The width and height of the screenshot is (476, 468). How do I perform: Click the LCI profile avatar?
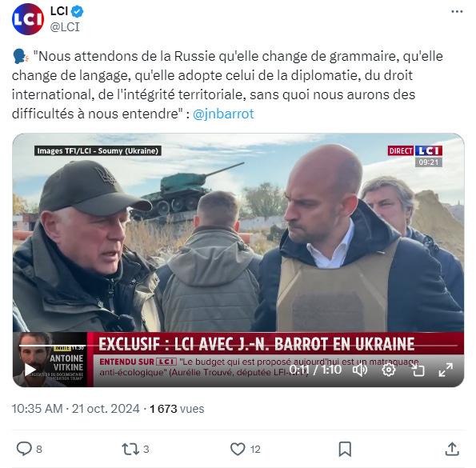click(x=28, y=19)
